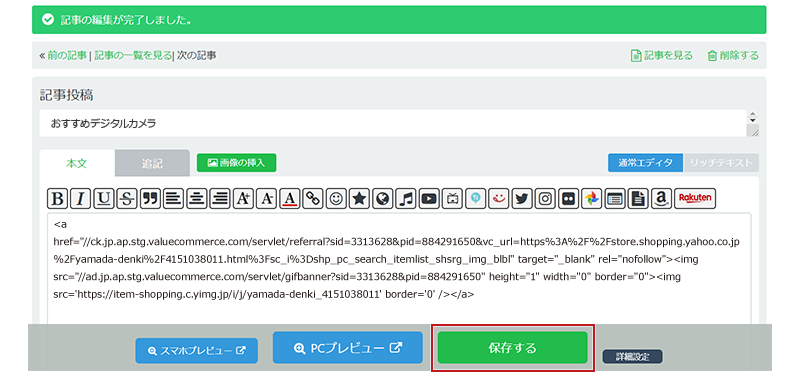
Task: Toggle bold formatting with B icon
Action: coord(58,199)
